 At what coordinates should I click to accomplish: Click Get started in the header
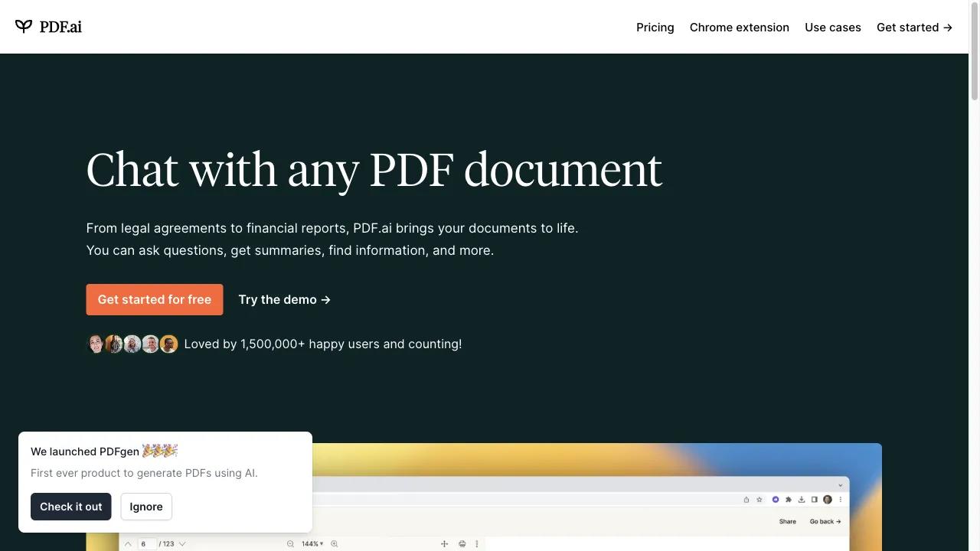click(x=915, y=27)
